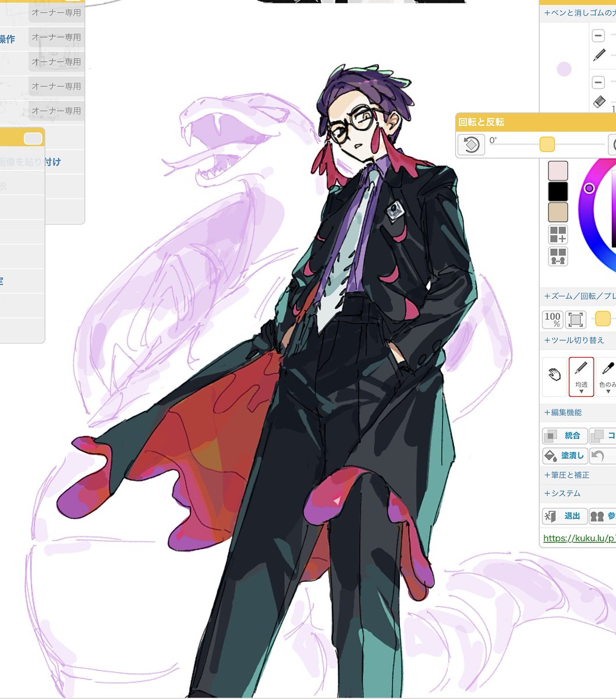The height and width of the screenshot is (699, 616).
Task: Click white toggle button in left panel header
Action: pyautogui.click(x=33, y=139)
